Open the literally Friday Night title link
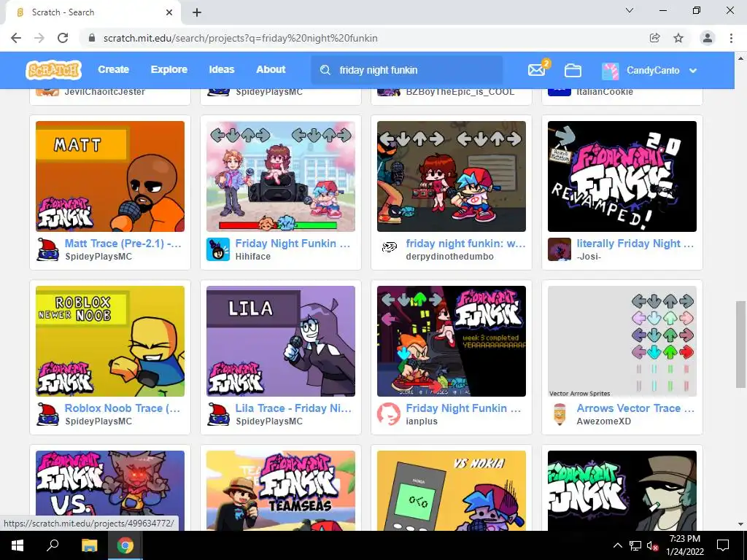Image resolution: width=747 pixels, height=560 pixels. (635, 244)
